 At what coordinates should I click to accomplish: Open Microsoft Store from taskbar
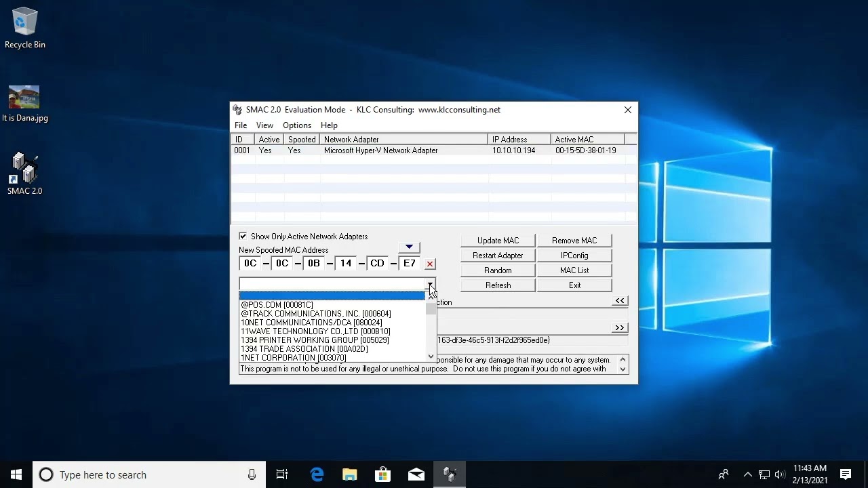(x=383, y=474)
